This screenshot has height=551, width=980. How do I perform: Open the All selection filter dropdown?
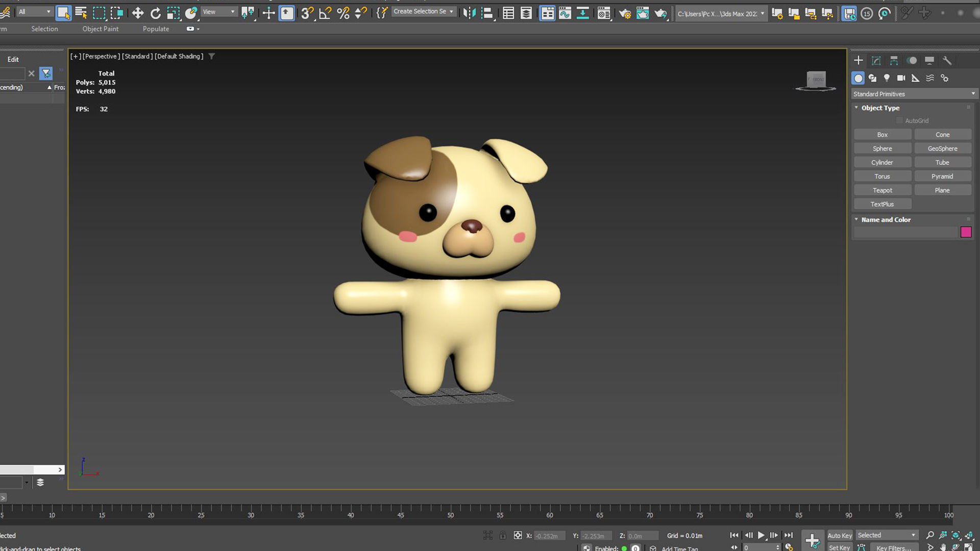(x=34, y=12)
